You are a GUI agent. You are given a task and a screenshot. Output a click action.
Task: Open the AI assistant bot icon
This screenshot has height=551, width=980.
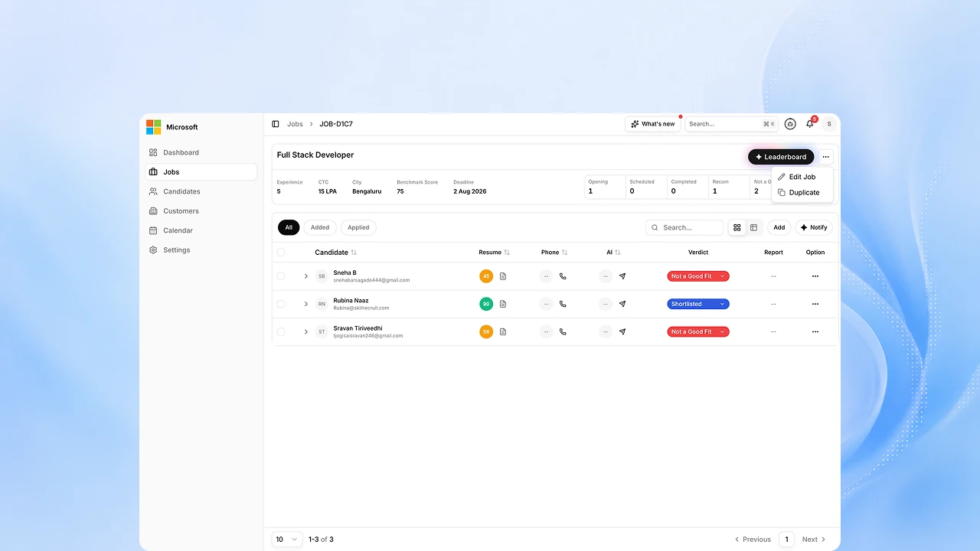790,124
